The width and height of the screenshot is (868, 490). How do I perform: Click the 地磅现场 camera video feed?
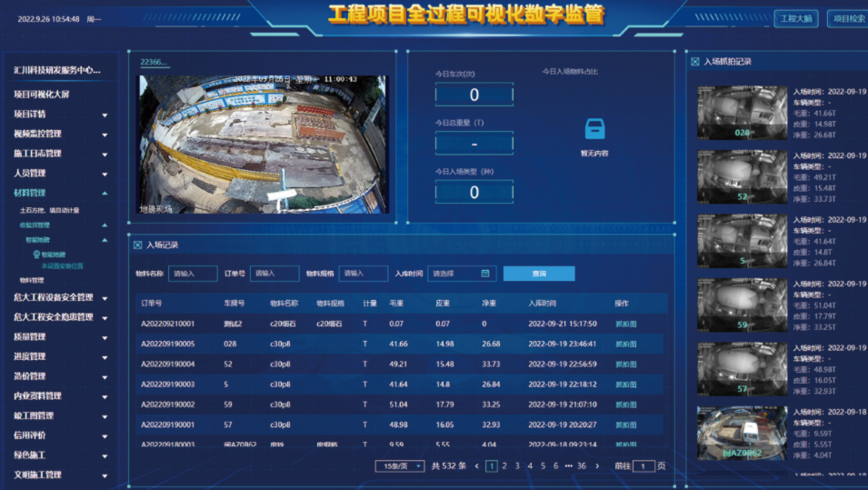(x=263, y=145)
